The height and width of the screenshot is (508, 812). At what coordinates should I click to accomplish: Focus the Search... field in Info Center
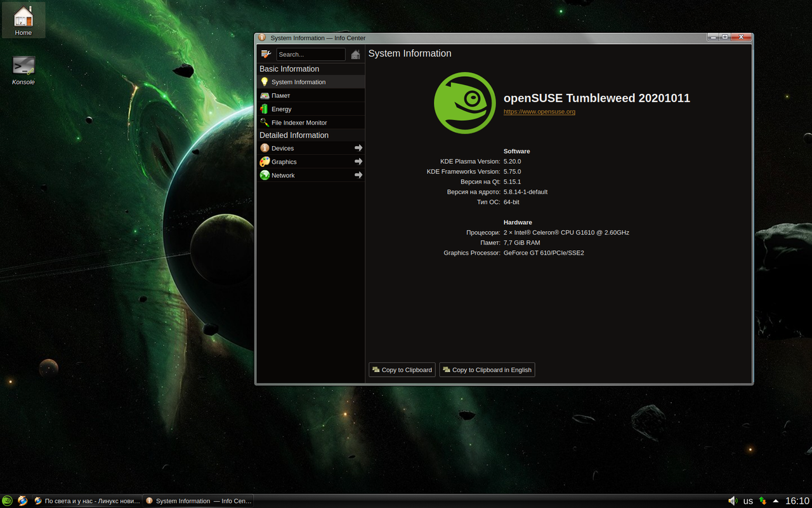click(x=311, y=55)
